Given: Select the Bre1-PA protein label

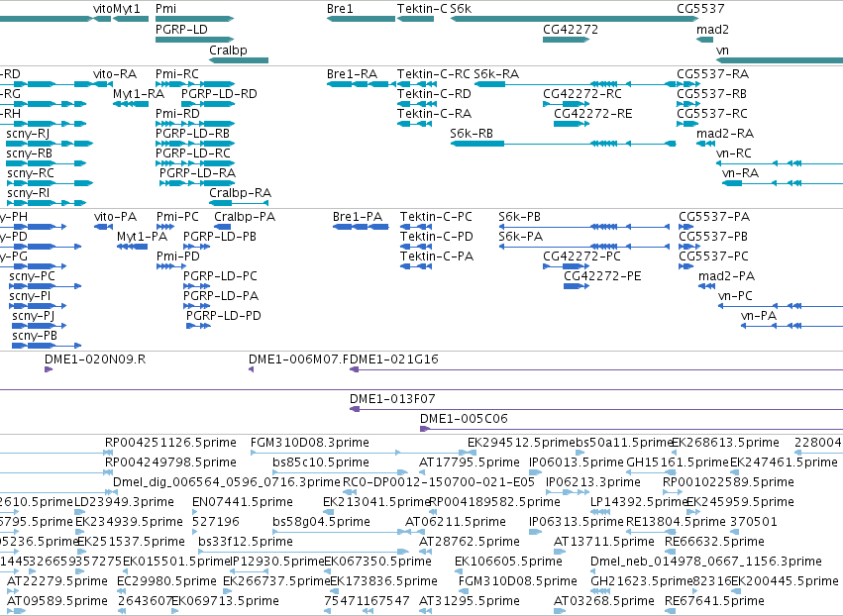Looking at the screenshot, I should coord(358,217).
